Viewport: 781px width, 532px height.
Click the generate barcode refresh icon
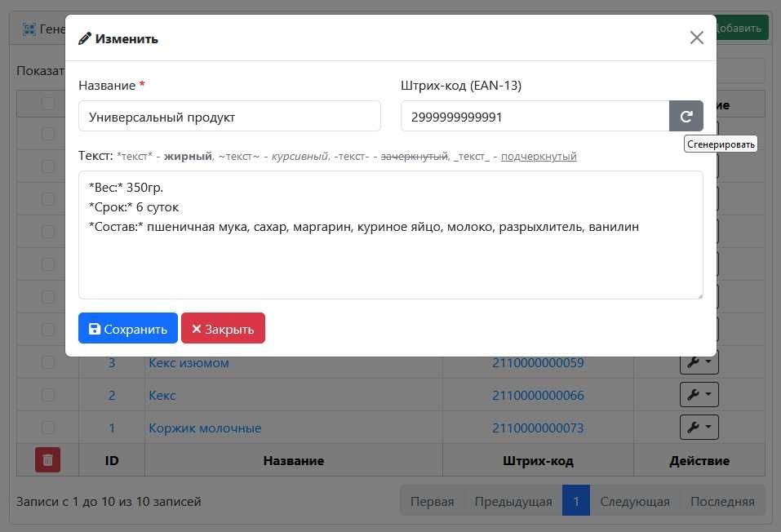[686, 116]
